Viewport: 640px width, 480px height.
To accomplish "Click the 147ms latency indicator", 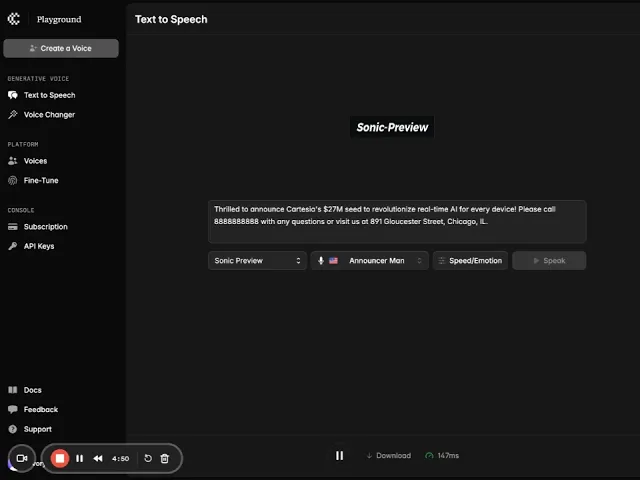I will pyautogui.click(x=442, y=456).
